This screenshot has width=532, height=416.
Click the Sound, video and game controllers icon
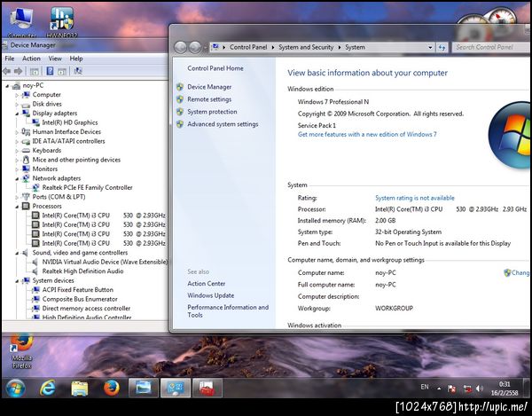(x=26, y=253)
